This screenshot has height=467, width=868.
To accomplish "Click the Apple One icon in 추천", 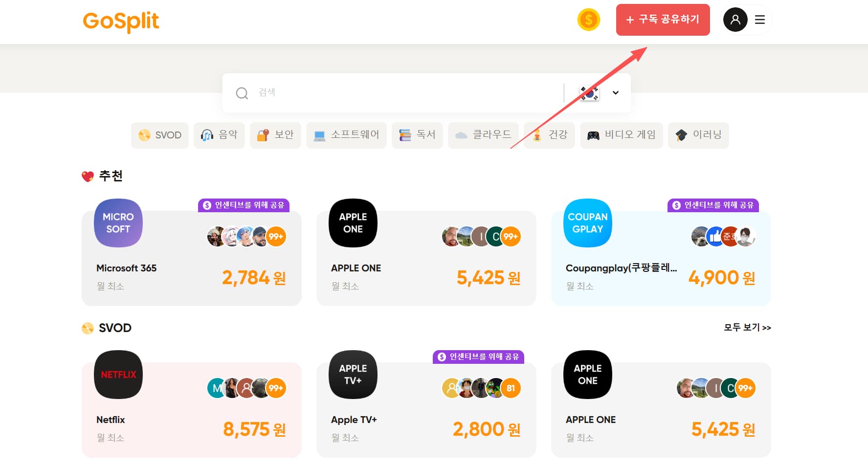I will [353, 223].
